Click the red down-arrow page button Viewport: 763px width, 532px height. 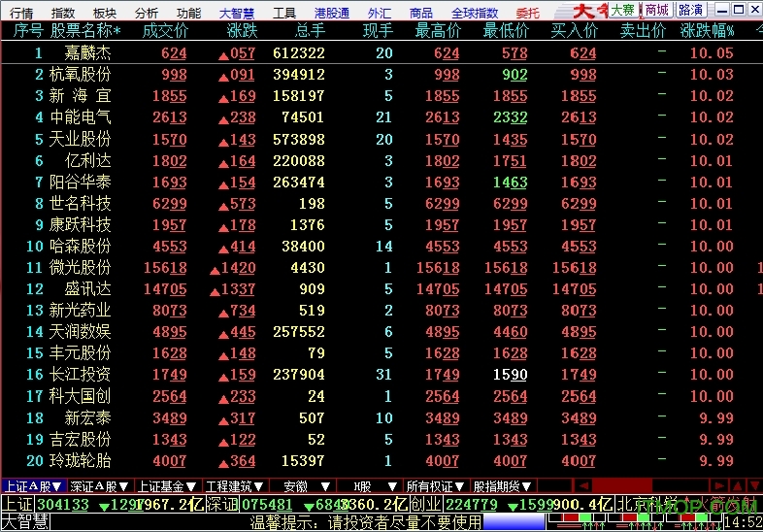point(754,485)
